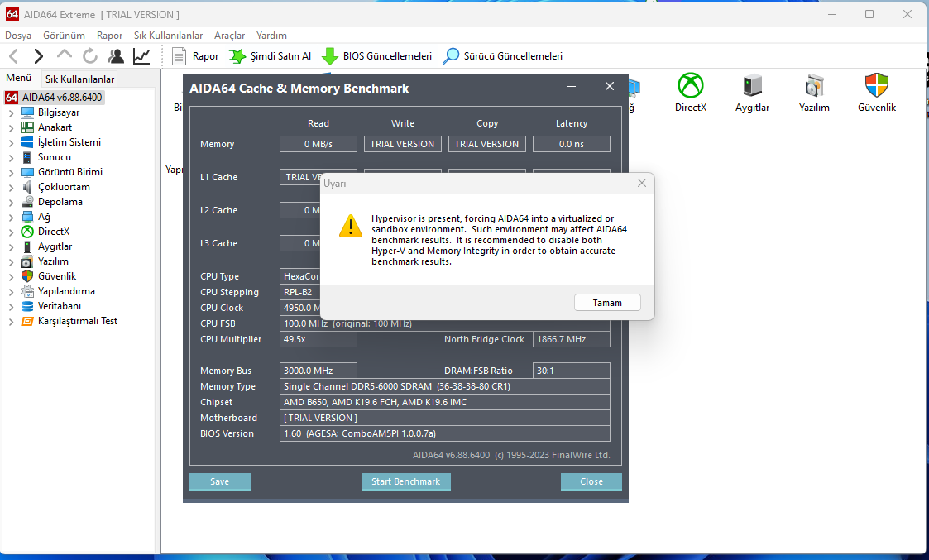Click the Rapor document icon in toolbar
The image size is (929, 560).
(x=179, y=56)
